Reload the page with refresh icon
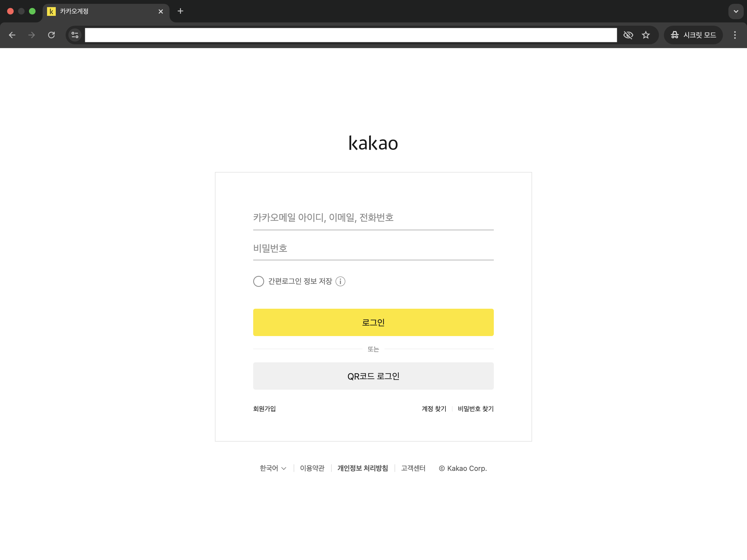 click(51, 35)
